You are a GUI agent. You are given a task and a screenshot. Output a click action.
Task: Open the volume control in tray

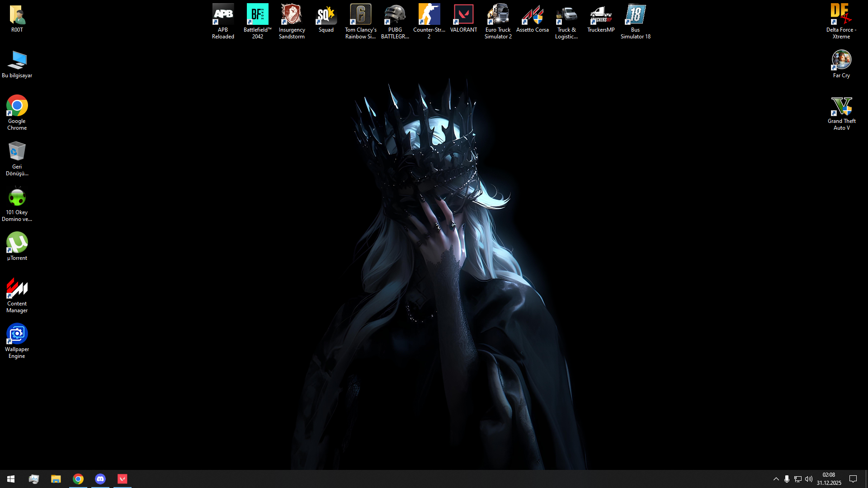pyautogui.click(x=809, y=479)
